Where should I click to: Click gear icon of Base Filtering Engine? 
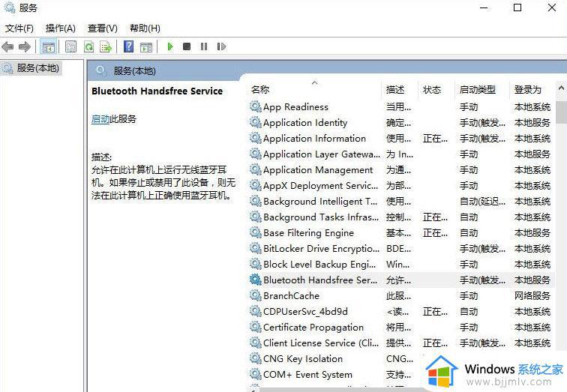[x=256, y=232]
